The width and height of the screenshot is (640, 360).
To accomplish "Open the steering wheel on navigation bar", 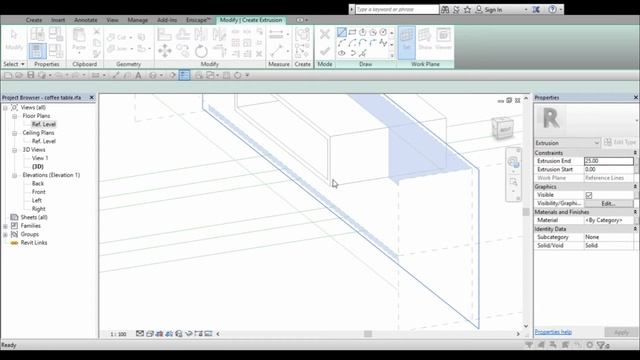I will [513, 162].
